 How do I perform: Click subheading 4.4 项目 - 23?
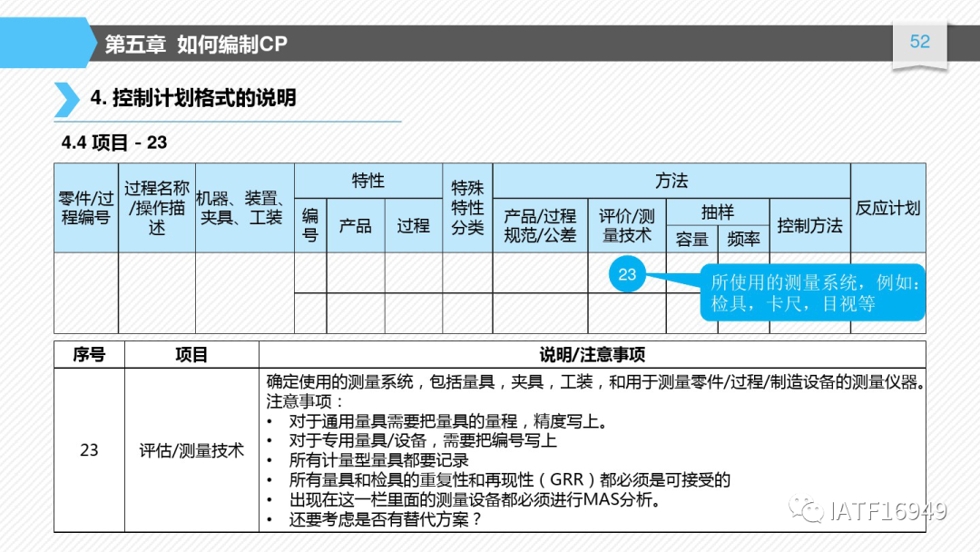(x=114, y=143)
